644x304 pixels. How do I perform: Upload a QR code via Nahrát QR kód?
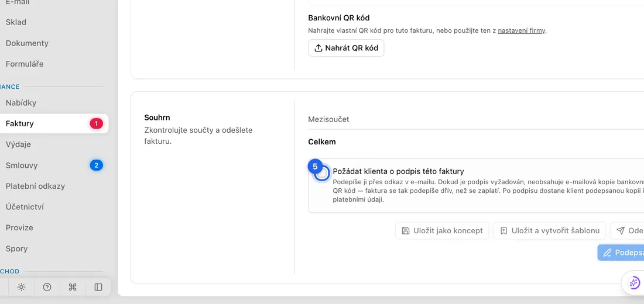click(346, 48)
